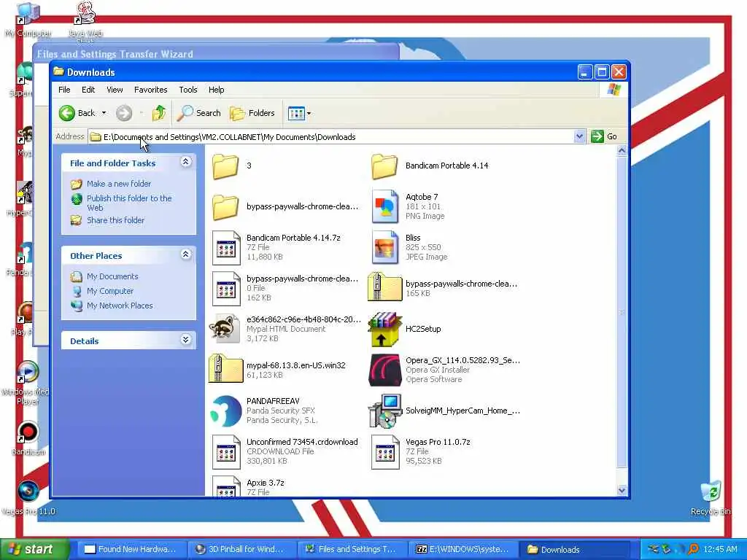Click the Go button next to address
This screenshot has width=747, height=560.
click(x=605, y=136)
